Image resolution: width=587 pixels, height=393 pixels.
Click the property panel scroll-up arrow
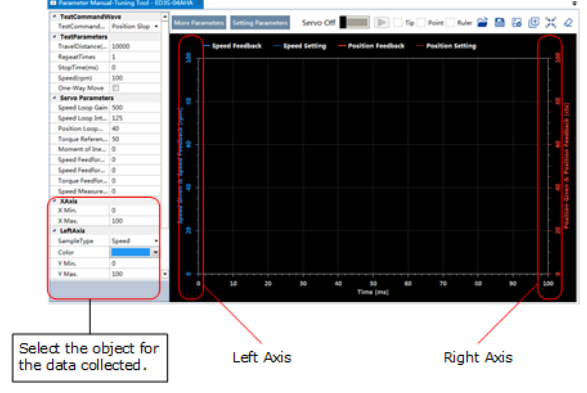165,17
